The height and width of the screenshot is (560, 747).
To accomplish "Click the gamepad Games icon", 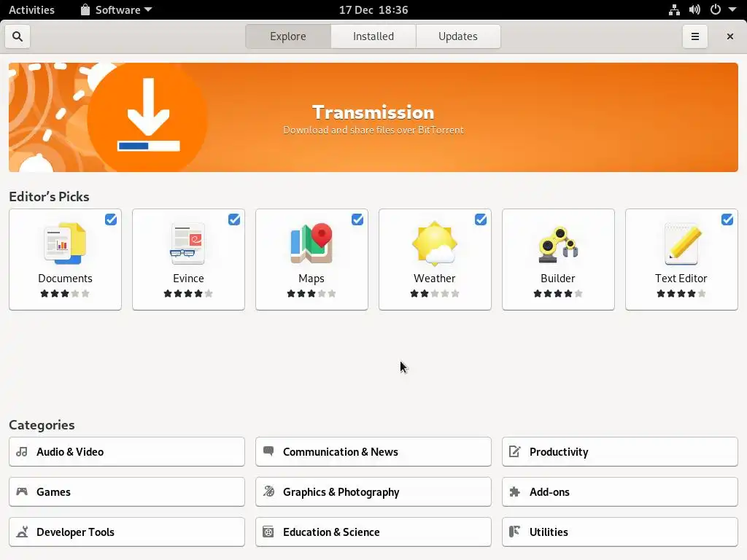I will pyautogui.click(x=22, y=491).
